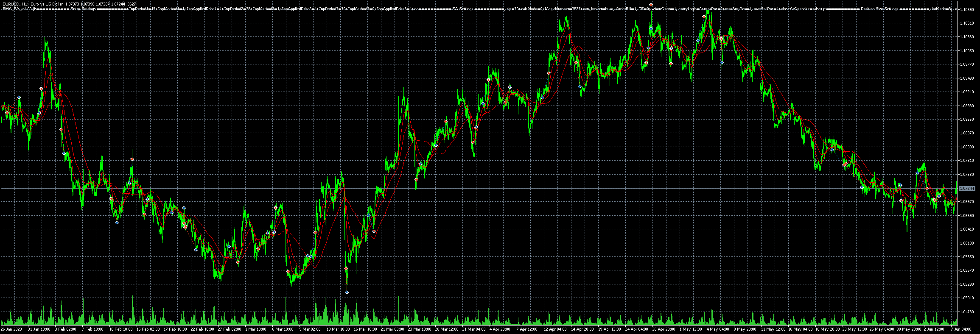Click the 31 Jan 10:00 time label
The width and height of the screenshot is (980, 334).
point(39,329)
